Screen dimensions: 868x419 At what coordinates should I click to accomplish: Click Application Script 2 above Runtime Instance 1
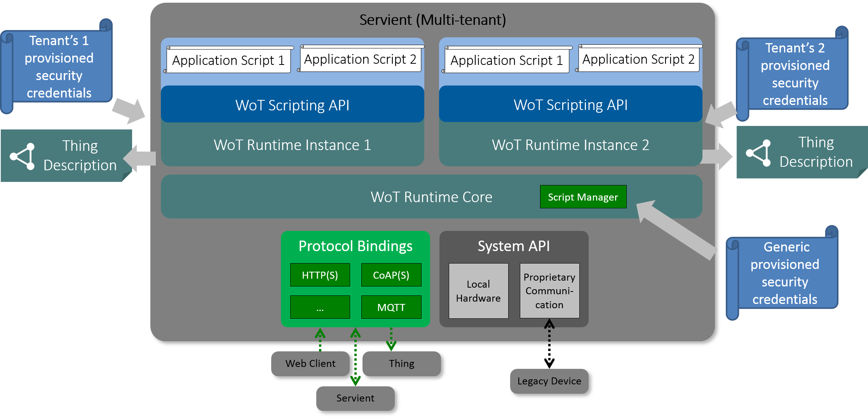(360, 59)
